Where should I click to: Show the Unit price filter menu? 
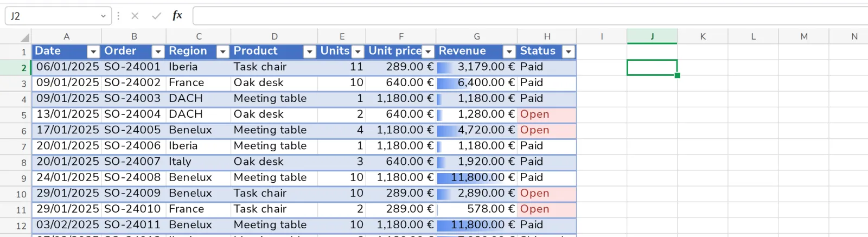(x=428, y=52)
